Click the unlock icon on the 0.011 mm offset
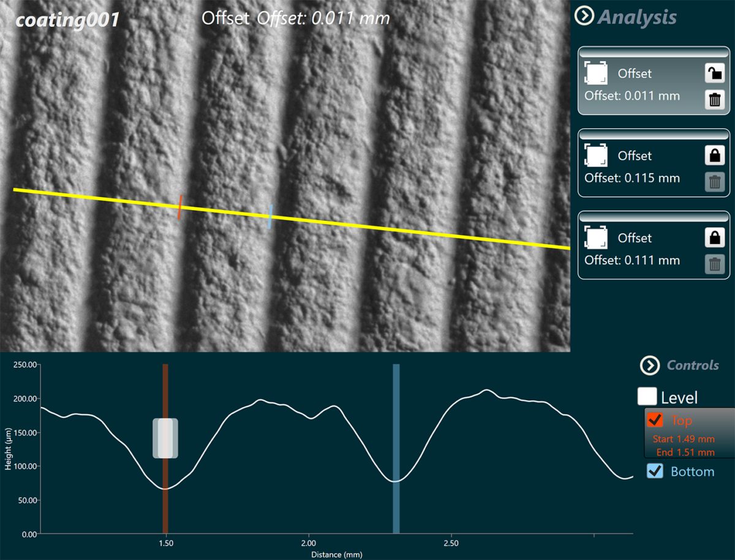 coord(714,74)
